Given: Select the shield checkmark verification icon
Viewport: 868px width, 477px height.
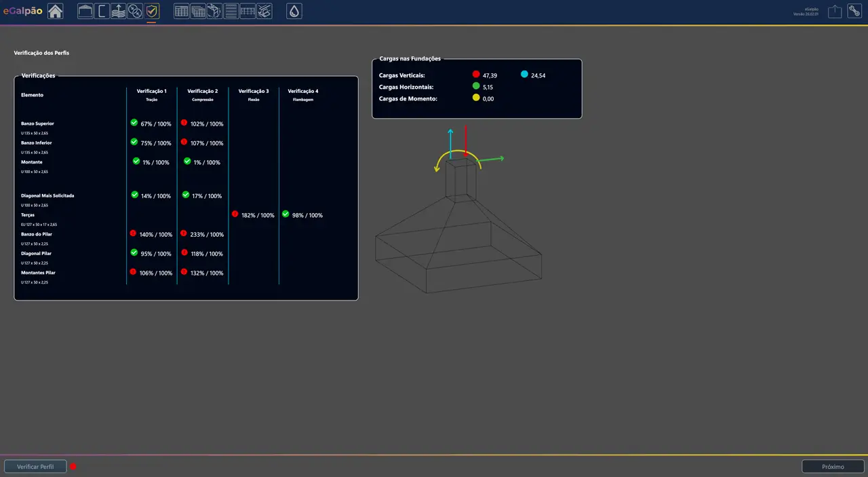Looking at the screenshot, I should [x=152, y=11].
